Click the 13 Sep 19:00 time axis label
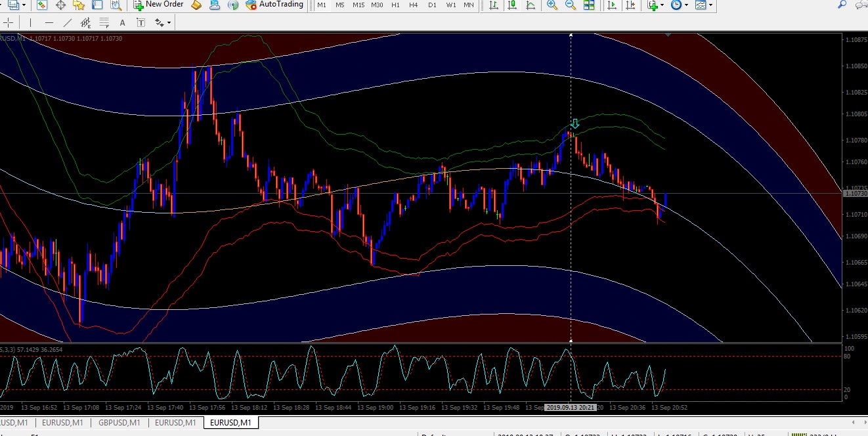868x436 pixels. pyautogui.click(x=377, y=407)
